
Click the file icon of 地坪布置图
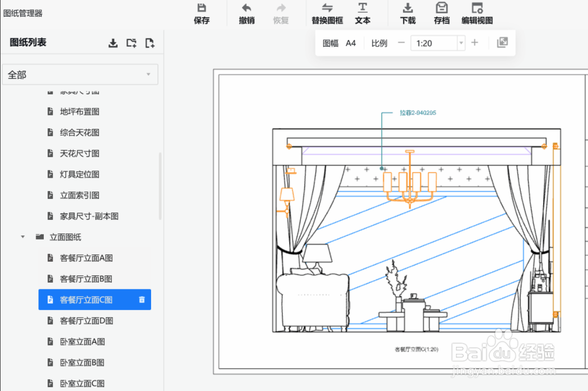51,111
